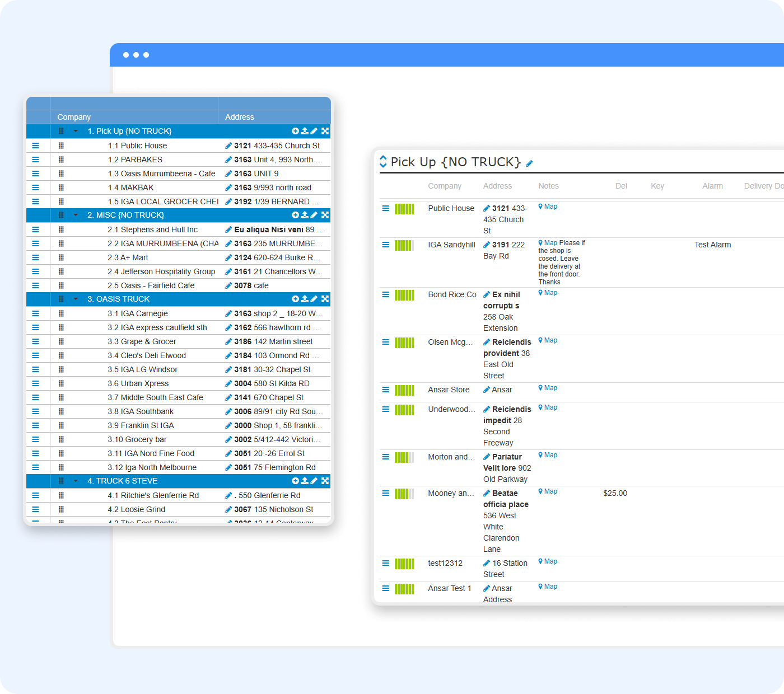The image size is (784, 694).
Task: Click the Del column header in the Pick Up panel
Action: (622, 186)
